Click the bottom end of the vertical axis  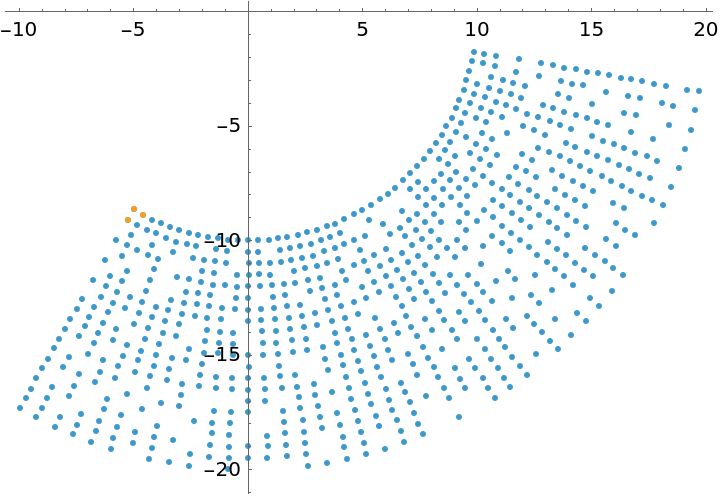tap(248, 490)
